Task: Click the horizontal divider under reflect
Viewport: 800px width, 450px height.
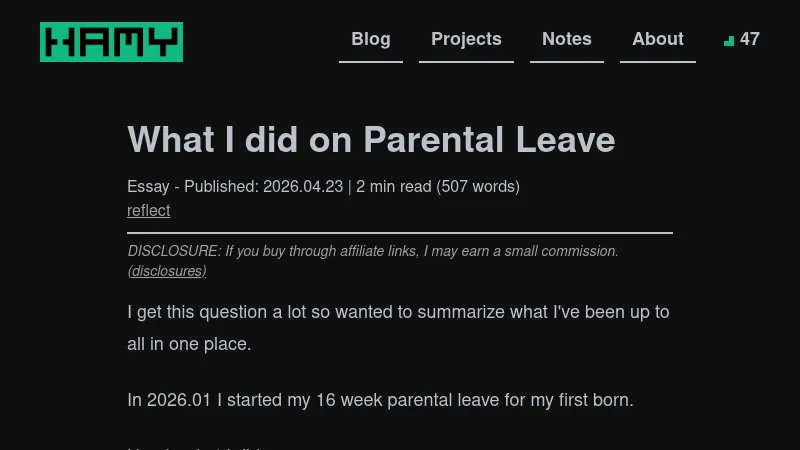Action: [x=400, y=232]
